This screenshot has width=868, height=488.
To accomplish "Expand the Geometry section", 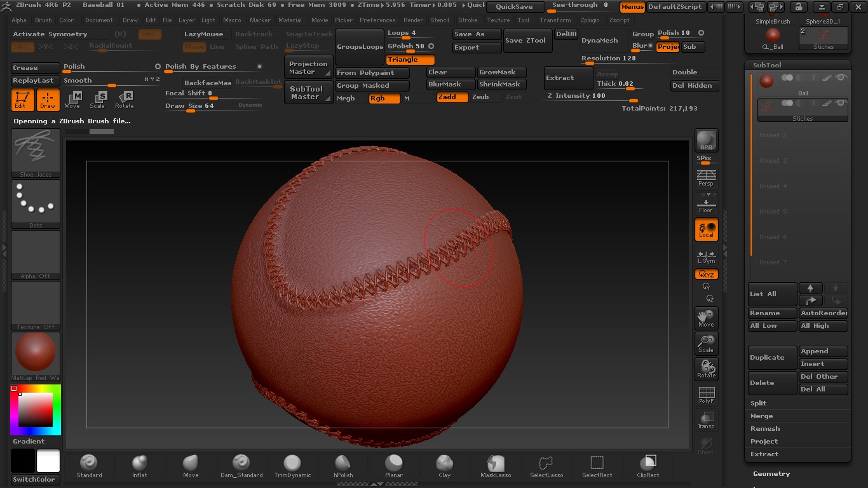I will pyautogui.click(x=771, y=473).
